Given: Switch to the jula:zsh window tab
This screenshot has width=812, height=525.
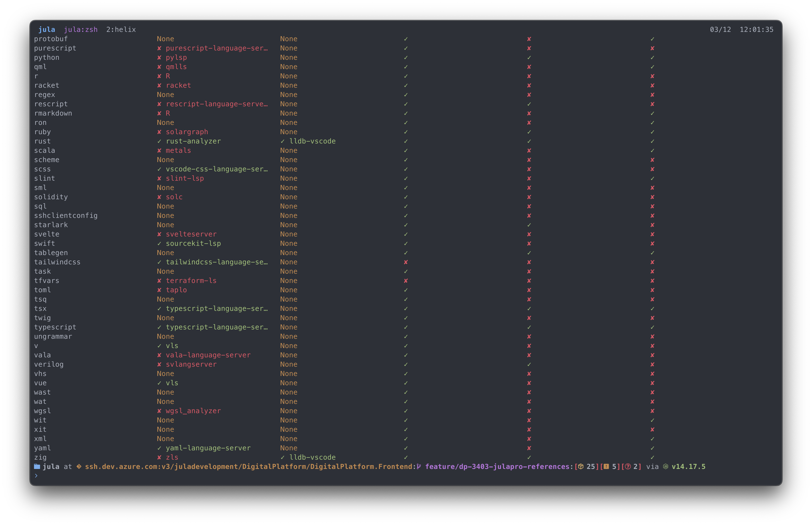Looking at the screenshot, I should point(81,30).
